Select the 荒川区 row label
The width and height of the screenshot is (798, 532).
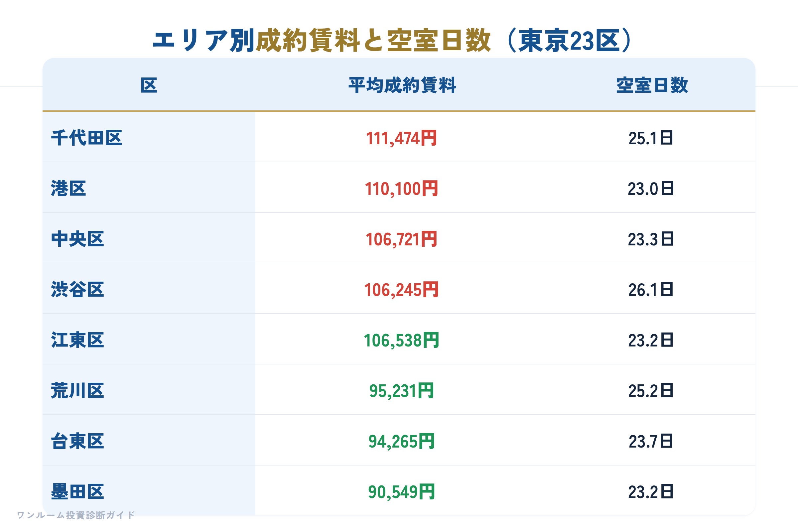click(77, 390)
